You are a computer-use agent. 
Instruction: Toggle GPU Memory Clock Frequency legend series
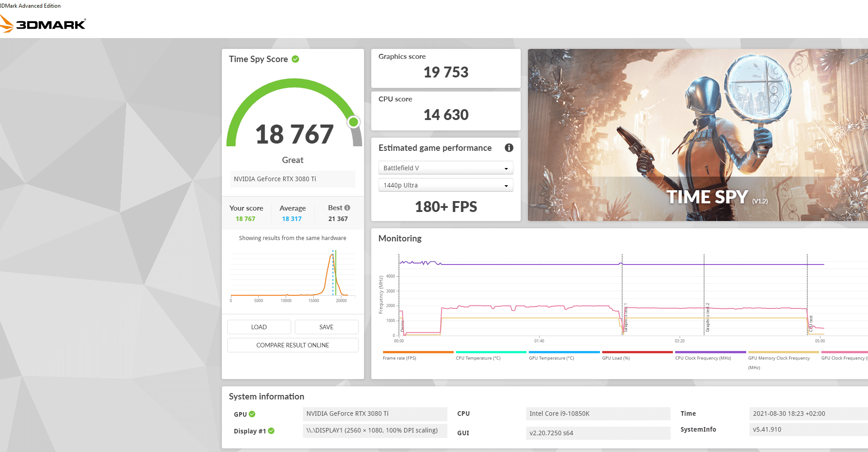[x=783, y=361]
